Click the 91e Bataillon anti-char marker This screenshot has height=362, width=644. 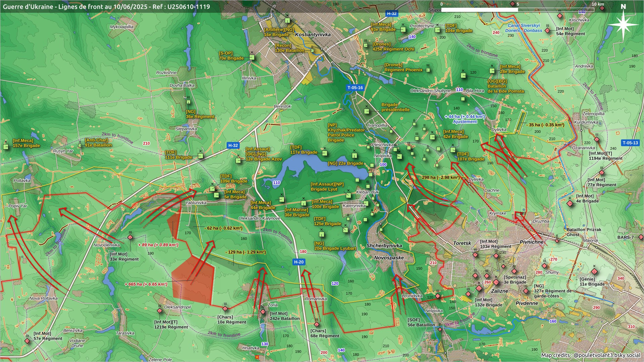tap(80, 145)
